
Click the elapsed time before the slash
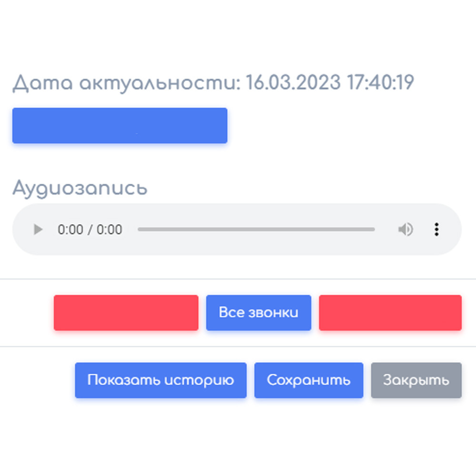coord(70,230)
